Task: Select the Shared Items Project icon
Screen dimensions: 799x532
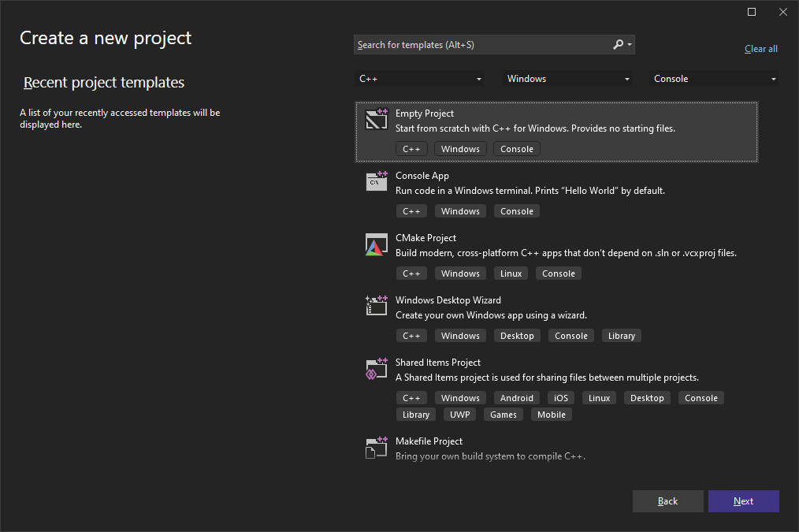Action: coord(377,368)
